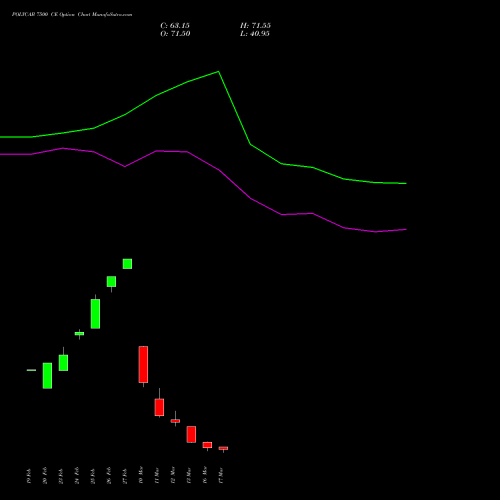Screen dimensions: 500x500
Task: Click the POLYCAB 7500 CE Option Chart title
Action: (x=72, y=15)
